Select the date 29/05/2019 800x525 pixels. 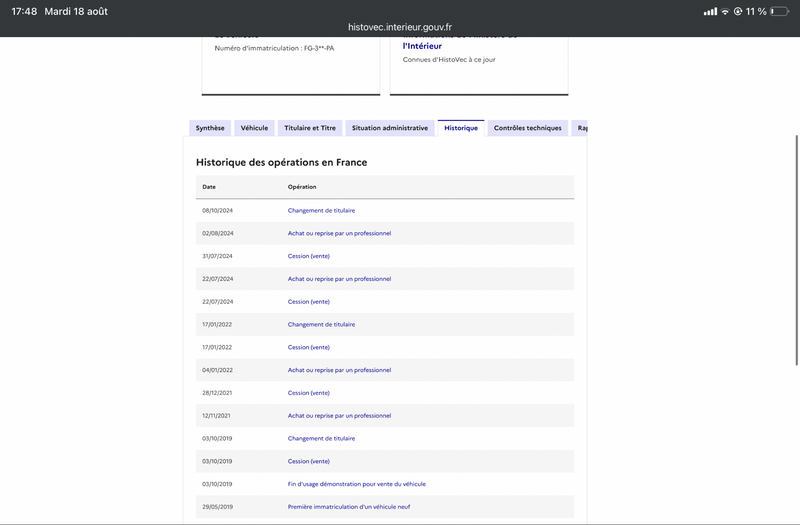tap(217, 507)
